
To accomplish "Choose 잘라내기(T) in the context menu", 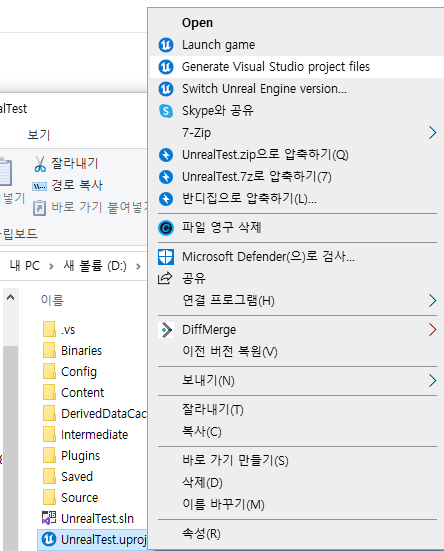I will click(x=213, y=410).
